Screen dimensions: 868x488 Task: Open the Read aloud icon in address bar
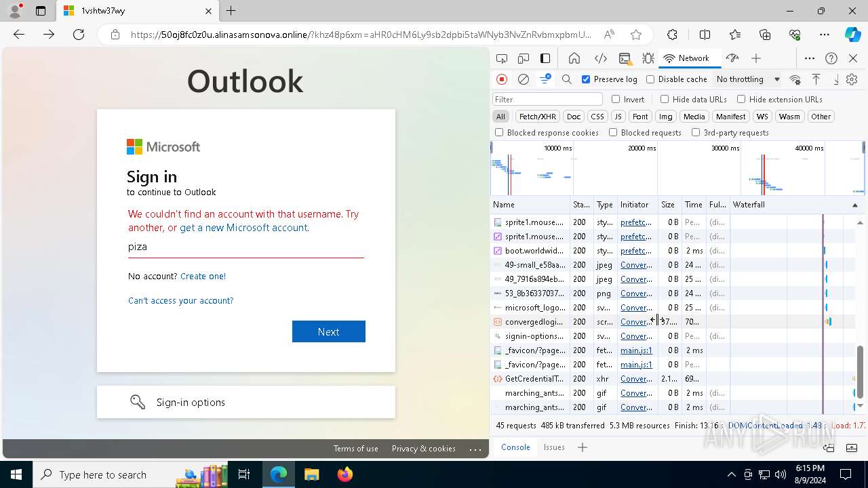click(609, 35)
